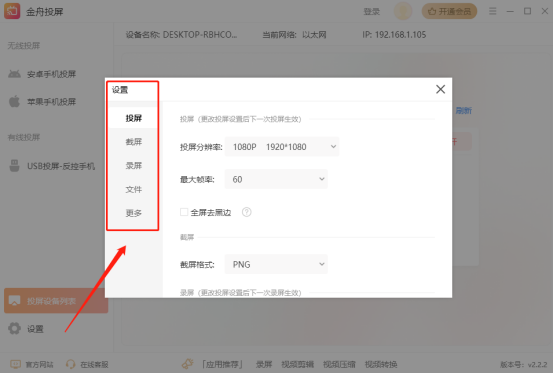Click the 官方网站 monitor icon
The image size is (553, 373).
(16, 364)
